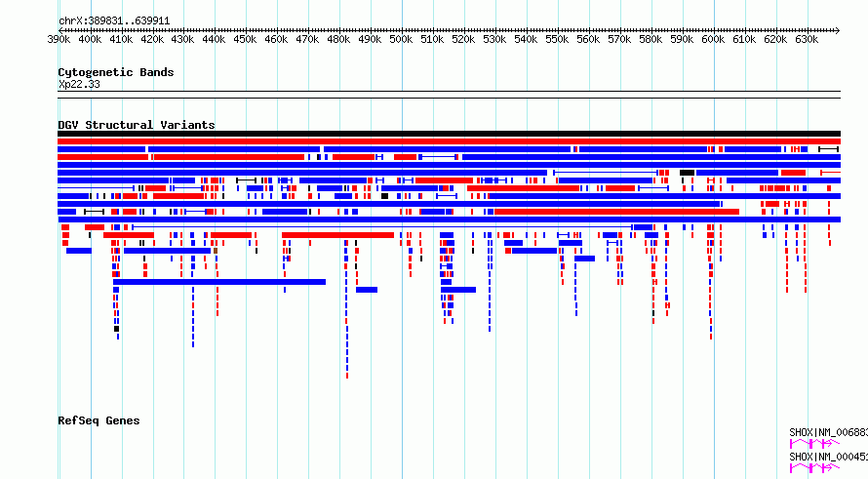Select the blue variant spanning 536k to 549k
Viewport: 868px width, 479px height.
(534, 251)
